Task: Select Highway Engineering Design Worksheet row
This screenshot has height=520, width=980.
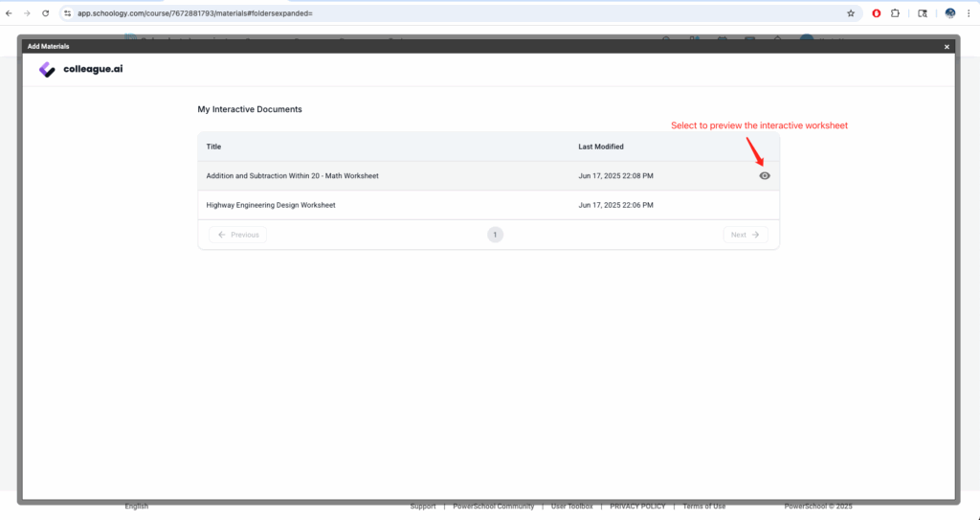Action: tap(271, 205)
